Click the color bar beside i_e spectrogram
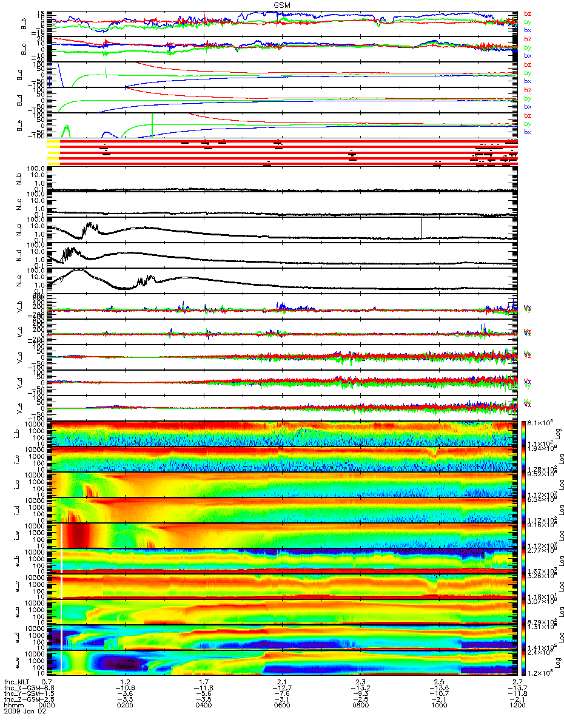564x728 pixels. [523, 536]
